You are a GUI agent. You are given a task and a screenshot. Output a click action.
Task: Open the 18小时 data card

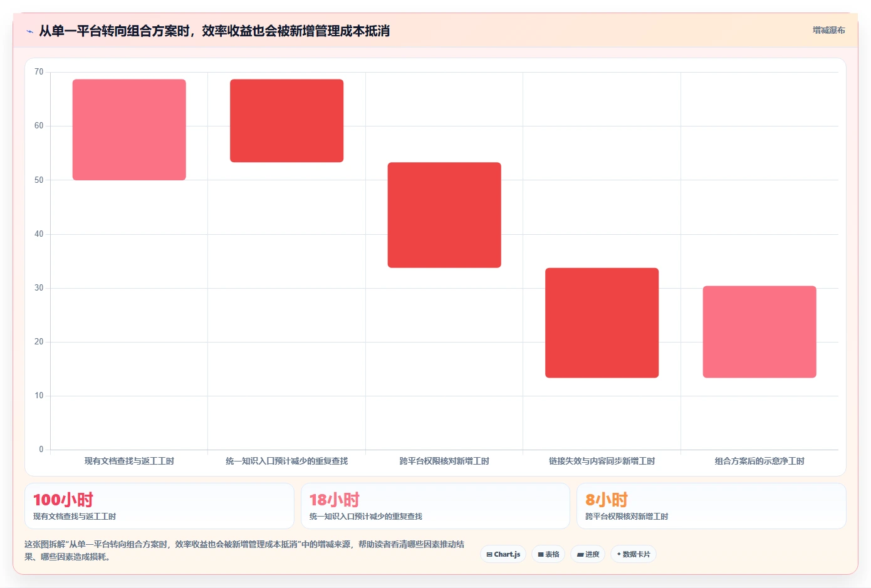435,506
